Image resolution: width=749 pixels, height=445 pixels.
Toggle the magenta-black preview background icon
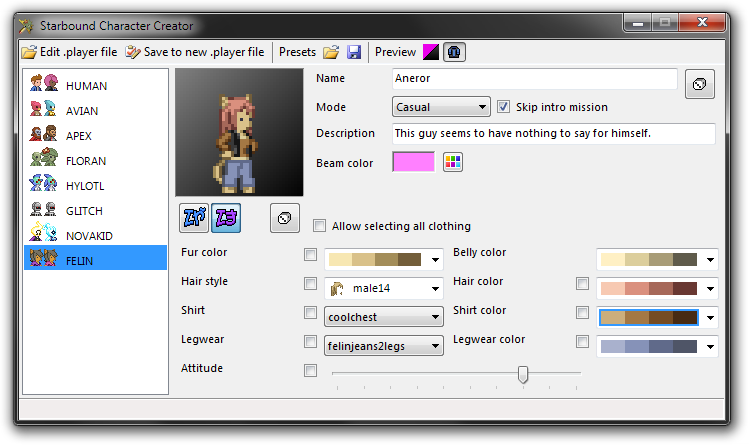[x=430, y=52]
